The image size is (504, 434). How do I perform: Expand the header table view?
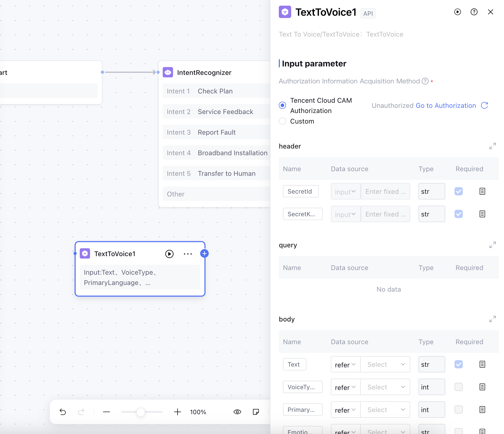[492, 146]
